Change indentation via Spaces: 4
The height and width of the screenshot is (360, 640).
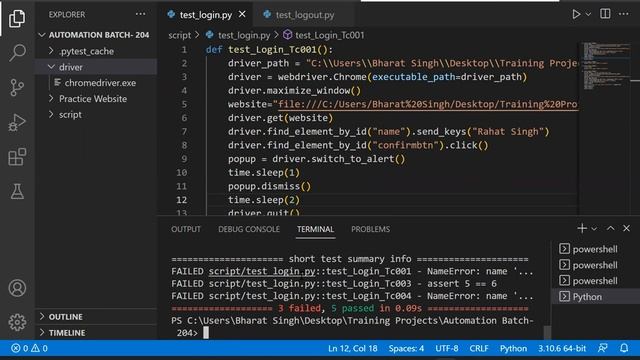(x=406, y=349)
